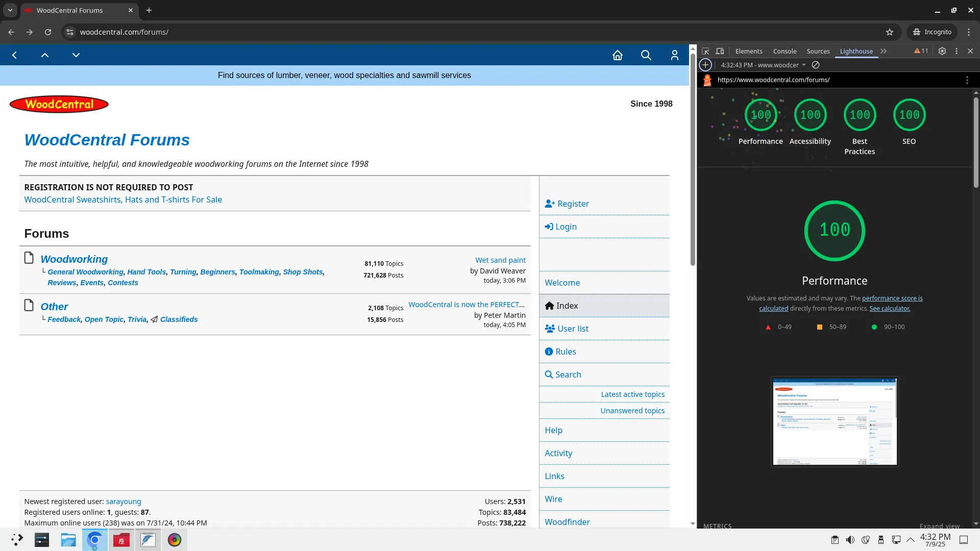This screenshot has width=980, height=551.
Task: Click the WoodCentral logo
Action: coord(59,104)
